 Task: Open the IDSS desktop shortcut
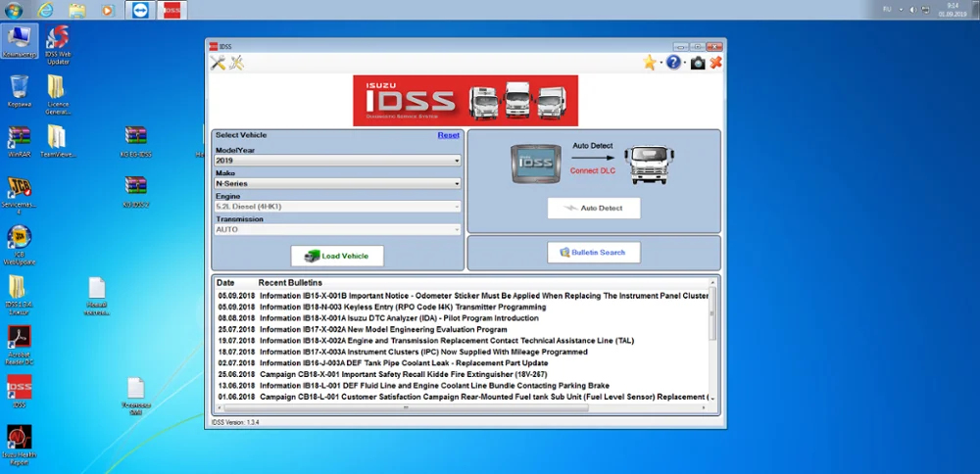tap(20, 392)
